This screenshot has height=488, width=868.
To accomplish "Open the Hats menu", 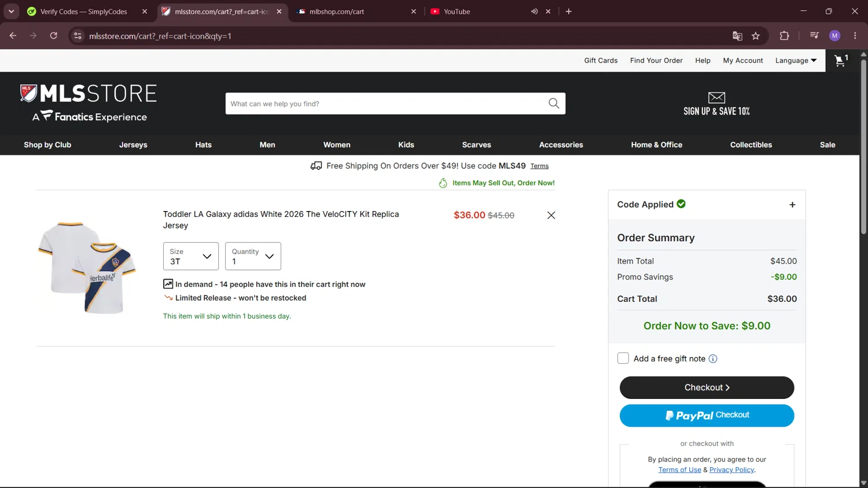I will (x=204, y=145).
